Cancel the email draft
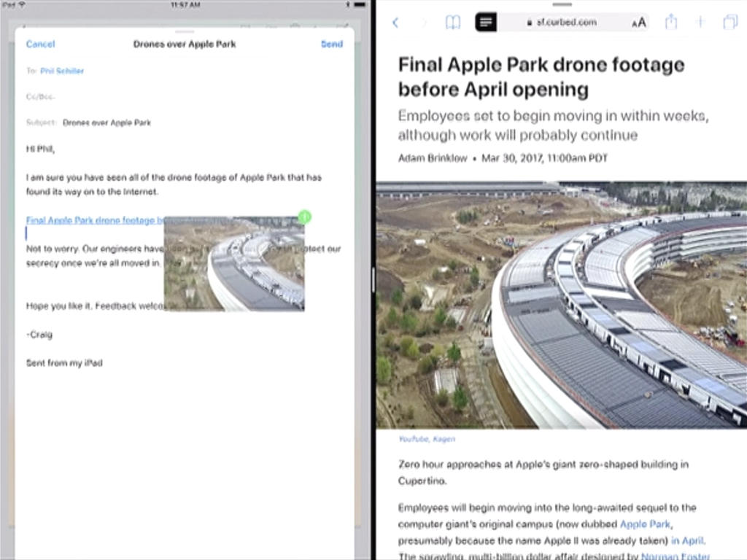 point(41,44)
